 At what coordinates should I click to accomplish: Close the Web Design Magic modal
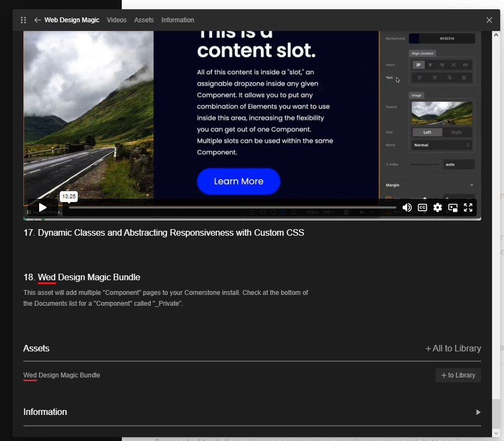tap(489, 20)
